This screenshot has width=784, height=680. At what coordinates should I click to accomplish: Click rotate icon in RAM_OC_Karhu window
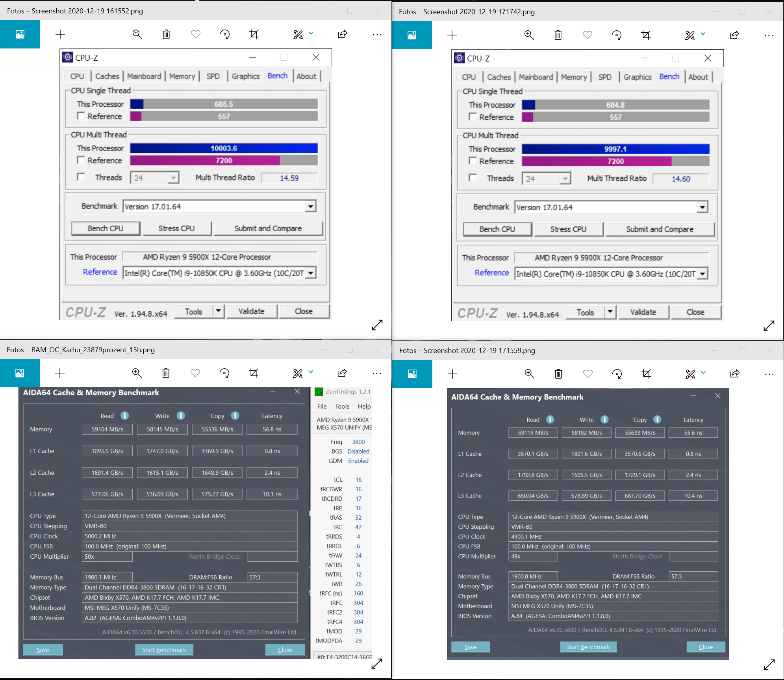pos(224,373)
